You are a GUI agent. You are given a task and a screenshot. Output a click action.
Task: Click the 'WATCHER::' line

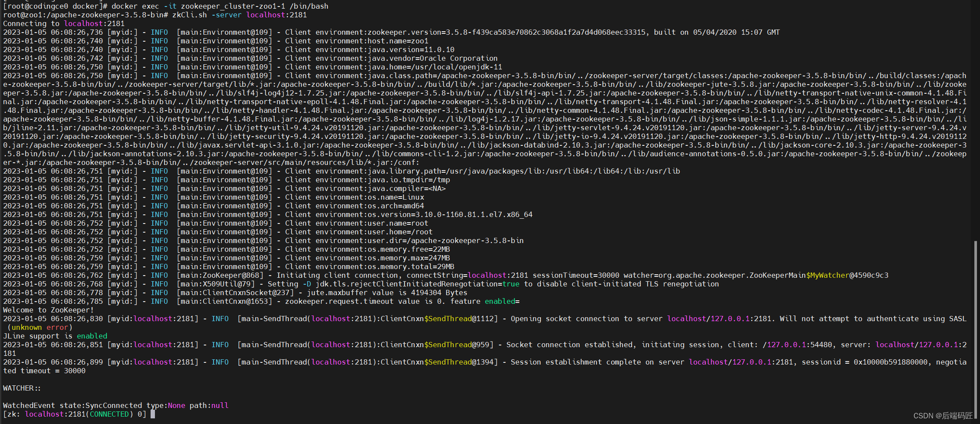[22, 388]
